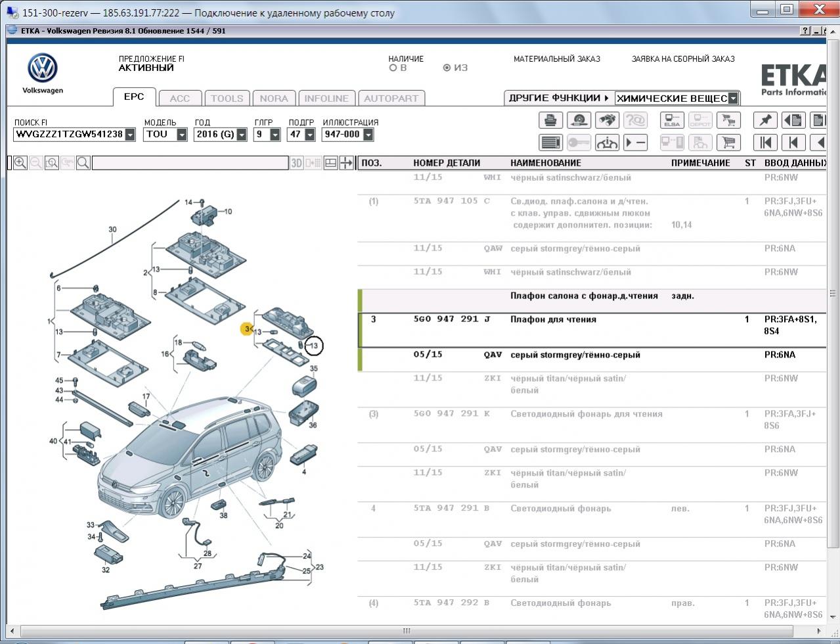Open the list view icon
840x644 pixels.
(551, 142)
